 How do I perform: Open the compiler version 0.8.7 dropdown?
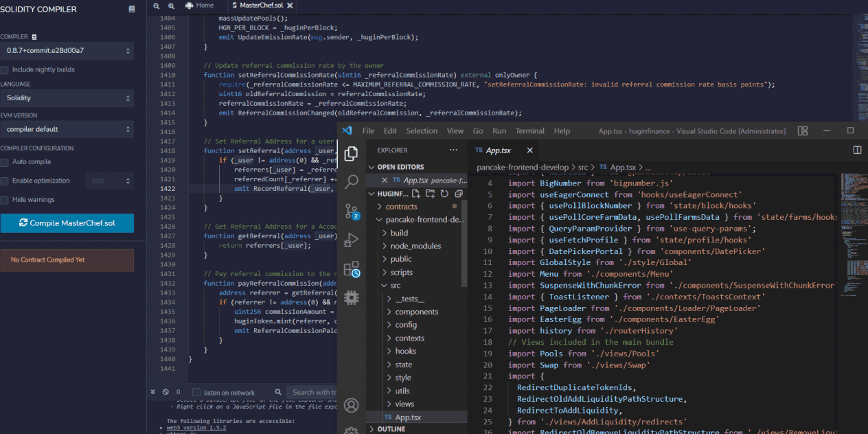tap(67, 51)
